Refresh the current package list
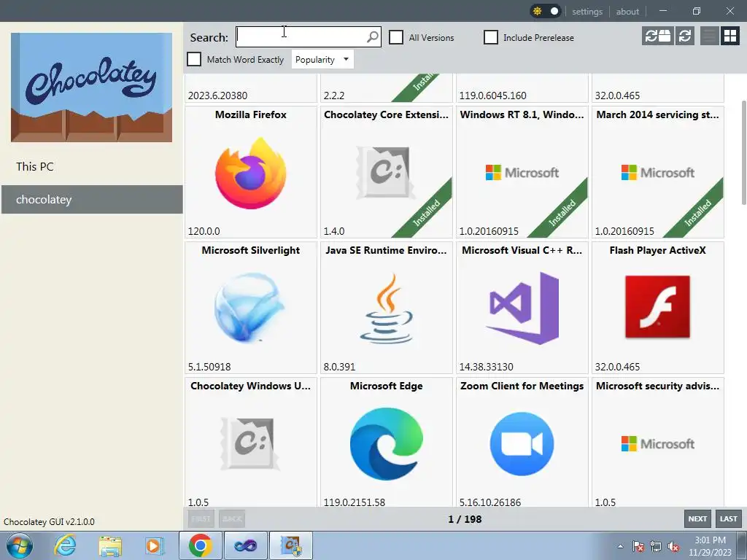The height and width of the screenshot is (560, 747). 684,36
